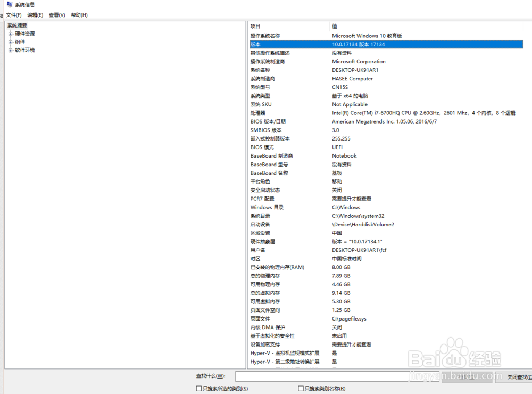
Task: Select the 操作系统名称 row
Action: (x=386, y=36)
